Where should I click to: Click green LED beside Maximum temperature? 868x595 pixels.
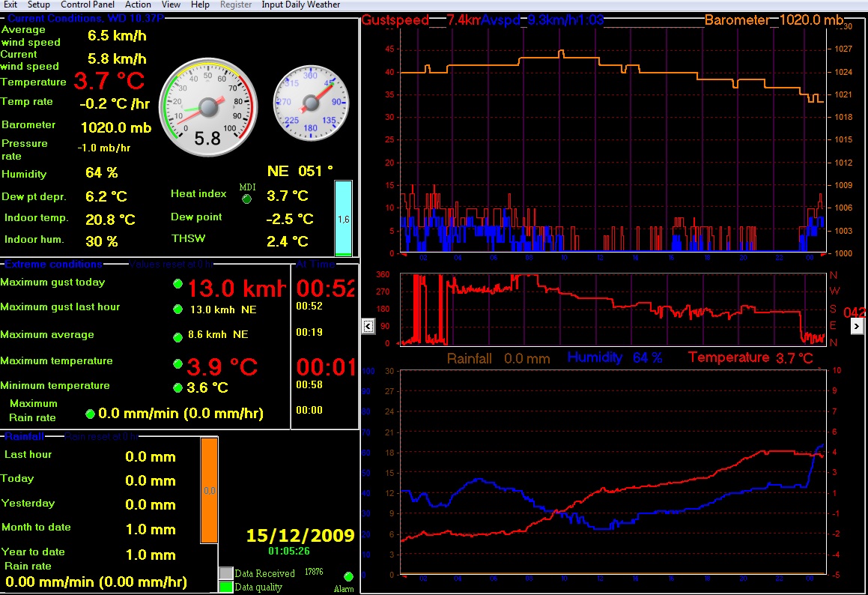(178, 363)
